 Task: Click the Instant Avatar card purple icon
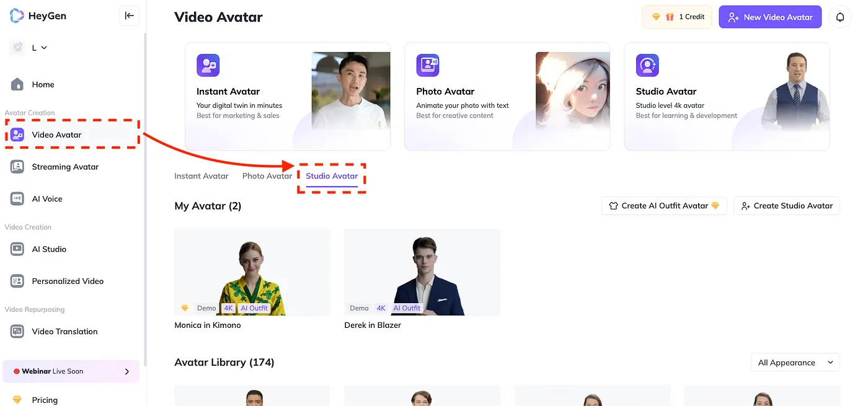coord(208,65)
